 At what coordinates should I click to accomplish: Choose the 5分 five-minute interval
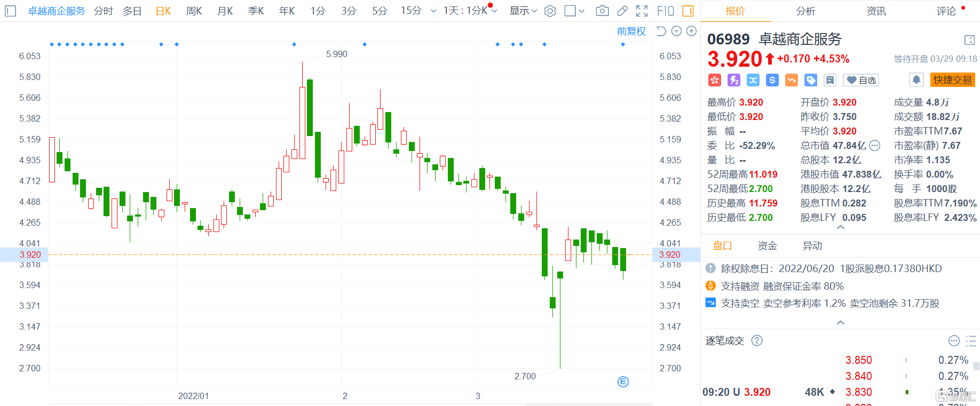coord(380,11)
